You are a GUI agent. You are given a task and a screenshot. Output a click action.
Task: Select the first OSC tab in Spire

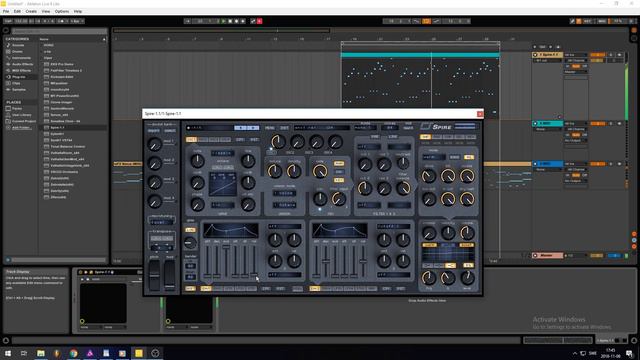pos(191,140)
